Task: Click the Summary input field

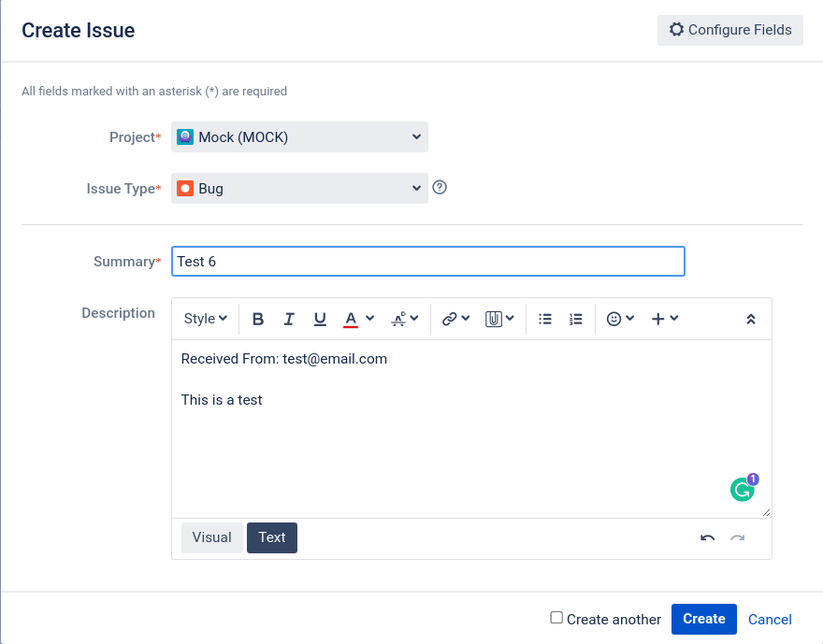Action: click(428, 261)
